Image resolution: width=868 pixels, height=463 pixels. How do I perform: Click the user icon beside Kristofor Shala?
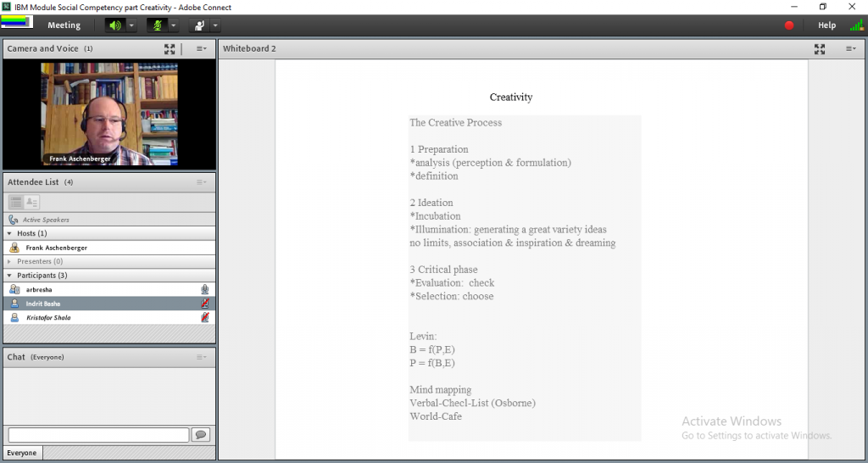pyautogui.click(x=14, y=317)
